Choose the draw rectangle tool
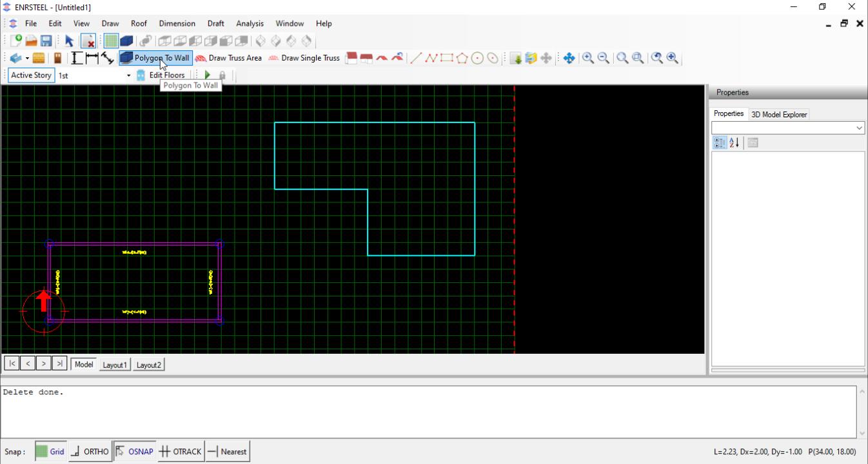This screenshot has width=868, height=464. pyautogui.click(x=446, y=58)
